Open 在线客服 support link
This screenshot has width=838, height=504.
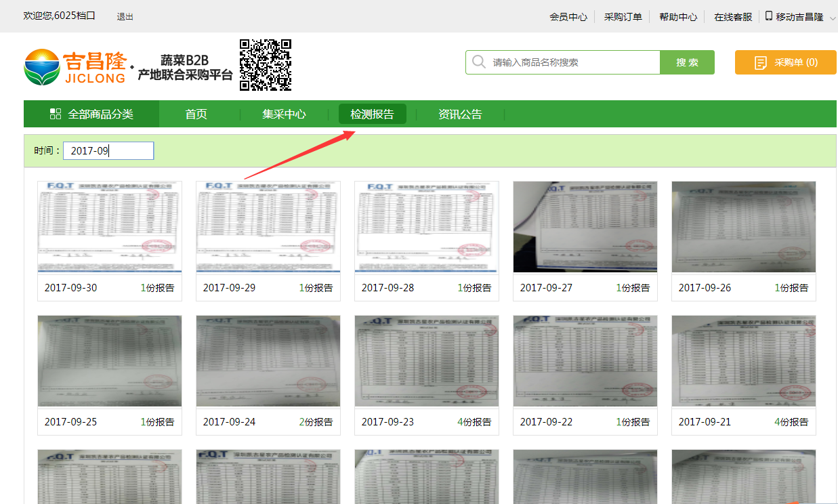[732, 17]
